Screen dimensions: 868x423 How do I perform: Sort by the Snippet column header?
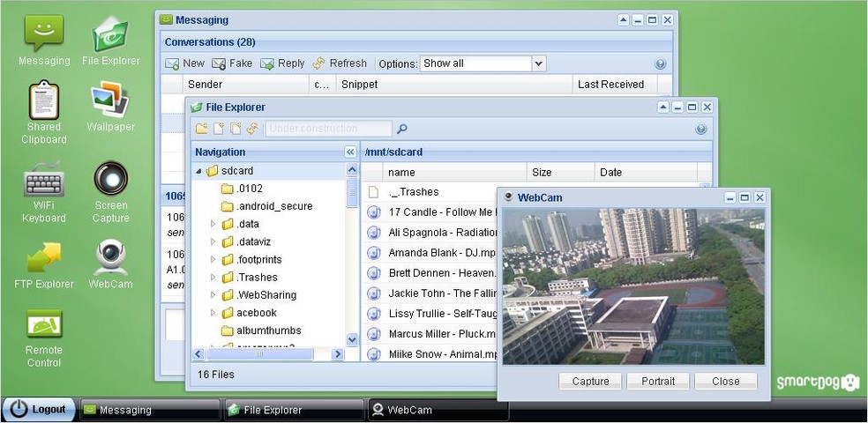pyautogui.click(x=454, y=85)
